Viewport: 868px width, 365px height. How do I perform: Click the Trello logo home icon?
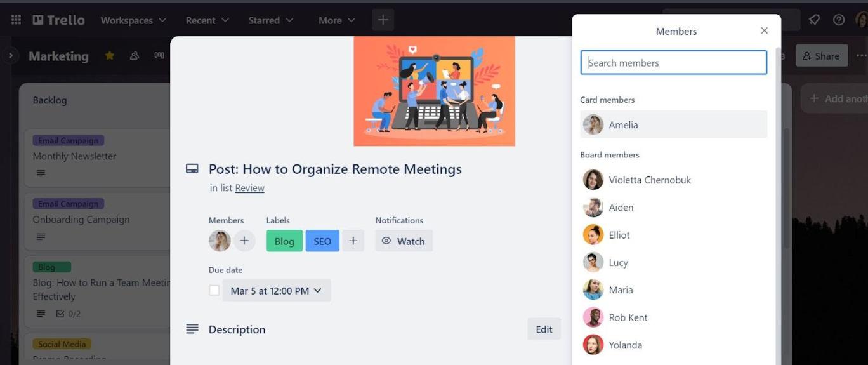(58, 20)
